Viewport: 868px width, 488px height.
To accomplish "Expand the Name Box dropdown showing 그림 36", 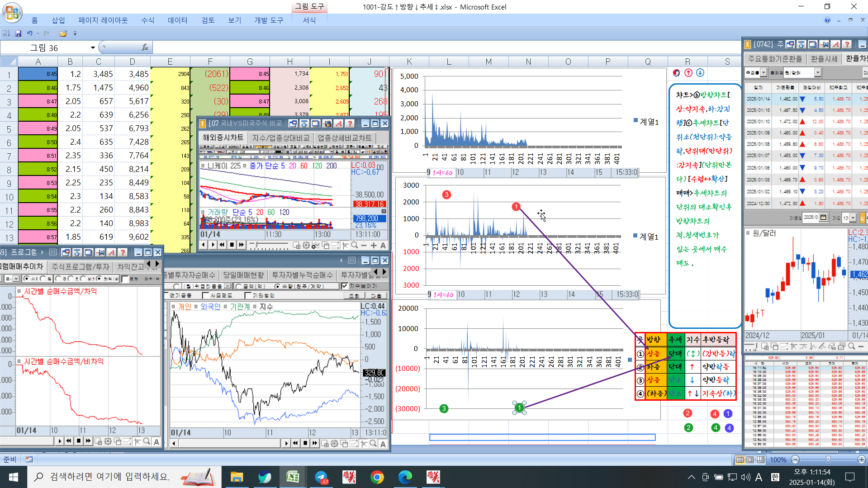I will click(x=93, y=47).
